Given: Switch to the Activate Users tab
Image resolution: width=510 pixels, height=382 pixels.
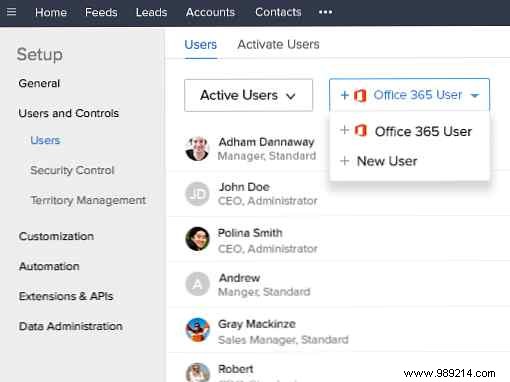Looking at the screenshot, I should pos(278,44).
